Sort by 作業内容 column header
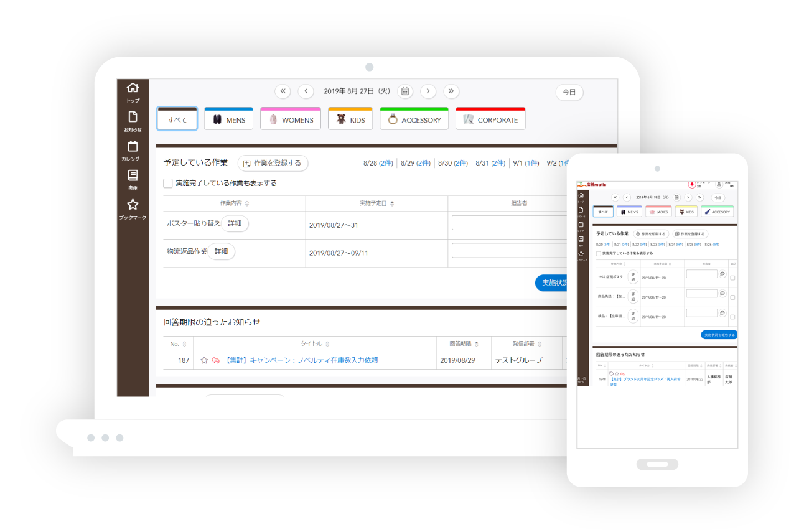This screenshot has height=532, width=804. coord(234,203)
